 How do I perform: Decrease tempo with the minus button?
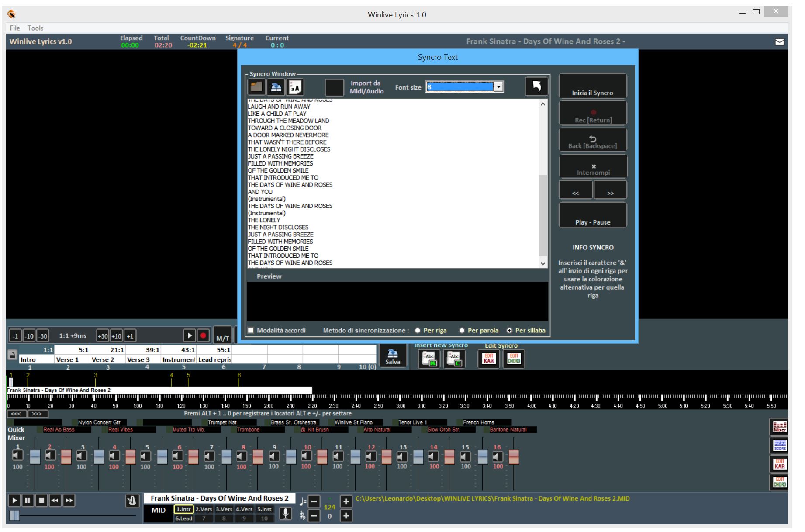pos(314,501)
